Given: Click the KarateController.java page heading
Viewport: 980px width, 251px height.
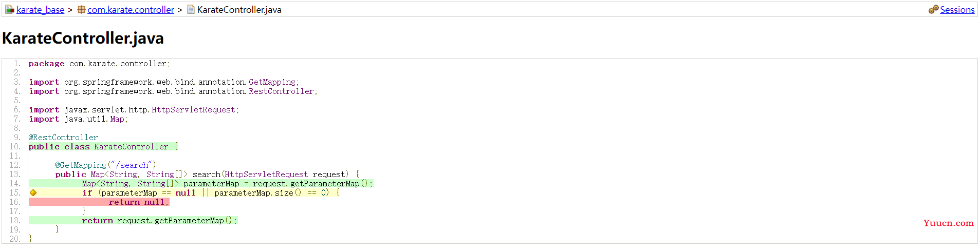Looking at the screenshot, I should coord(83,38).
